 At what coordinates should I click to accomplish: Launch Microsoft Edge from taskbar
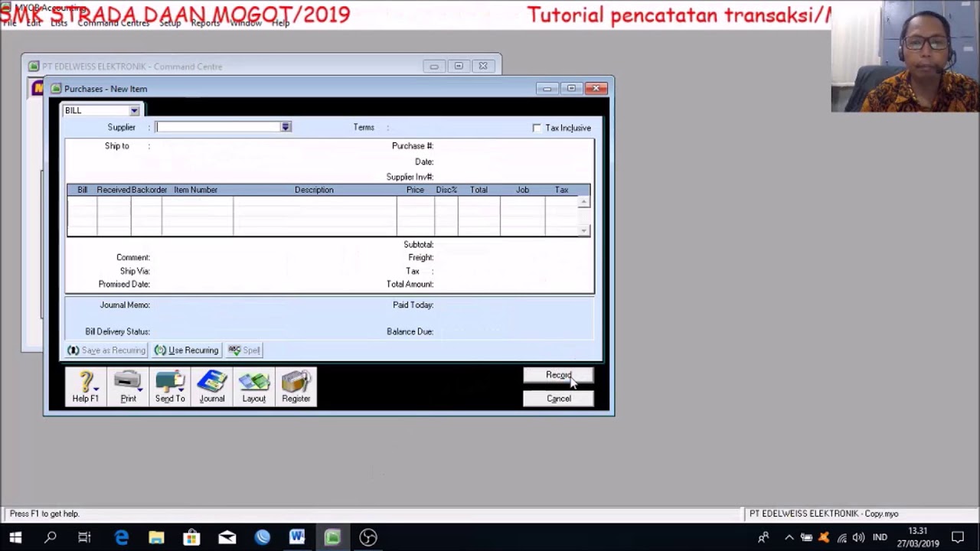coord(122,537)
